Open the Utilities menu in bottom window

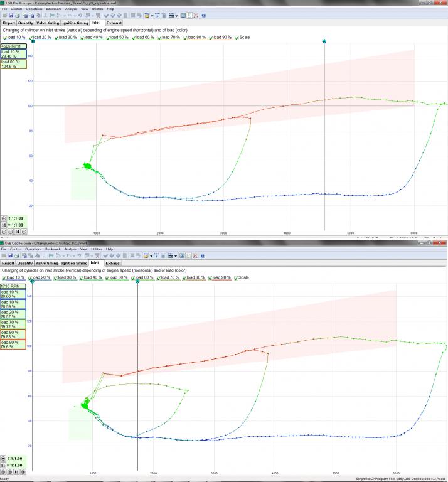(x=97, y=249)
